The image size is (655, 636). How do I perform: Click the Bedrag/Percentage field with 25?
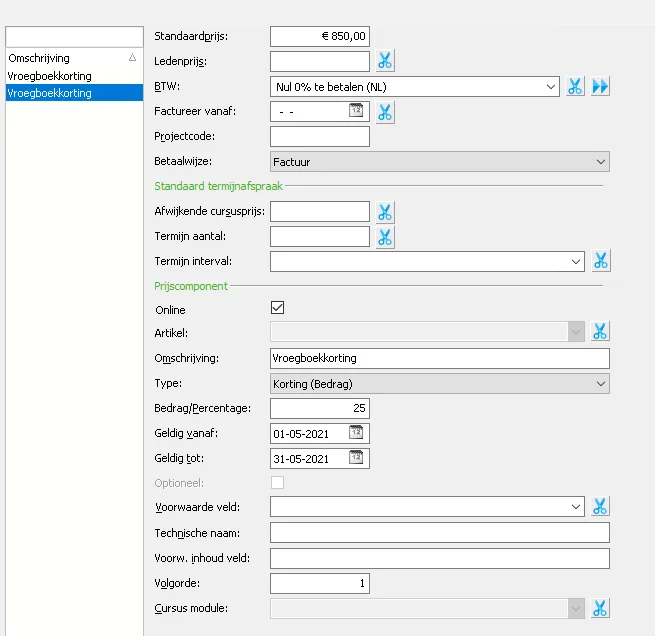(x=320, y=408)
